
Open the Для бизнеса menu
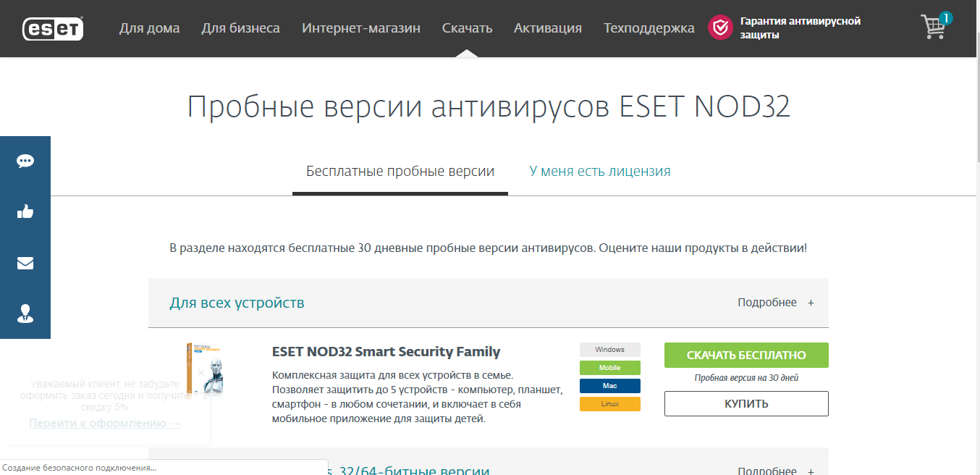tap(241, 28)
